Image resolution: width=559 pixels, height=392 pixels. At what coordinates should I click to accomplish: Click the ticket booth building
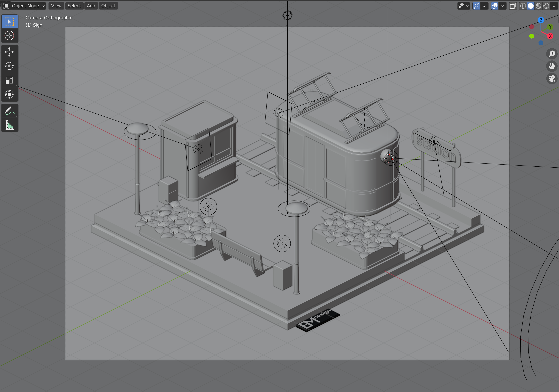pyautogui.click(x=199, y=151)
